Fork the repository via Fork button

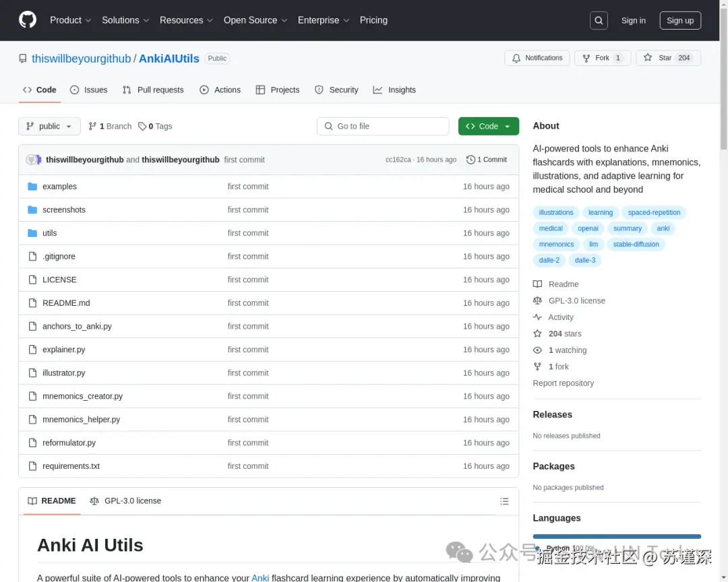point(602,58)
